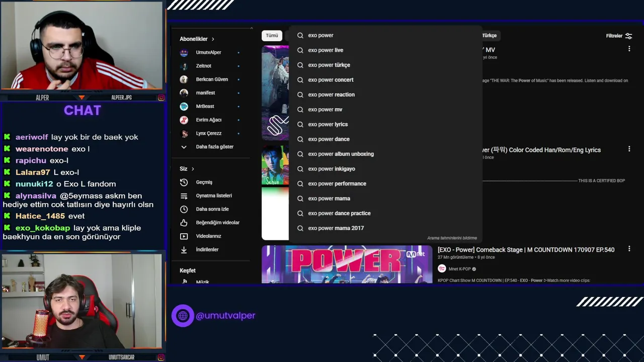Open the POWER Mnet video thumbnail
644x362 pixels.
pyautogui.click(x=347, y=264)
